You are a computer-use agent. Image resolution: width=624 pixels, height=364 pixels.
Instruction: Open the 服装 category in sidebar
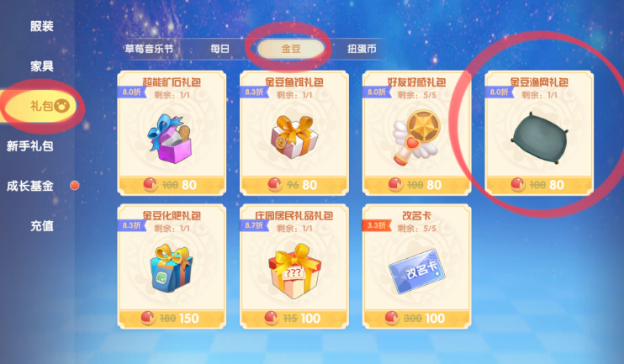pos(42,26)
